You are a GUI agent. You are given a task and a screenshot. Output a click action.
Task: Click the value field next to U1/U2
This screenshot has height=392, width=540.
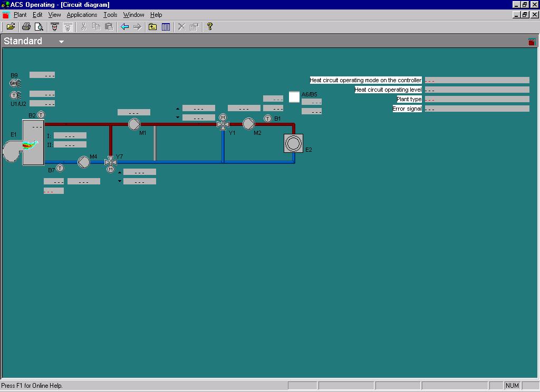[42, 103]
